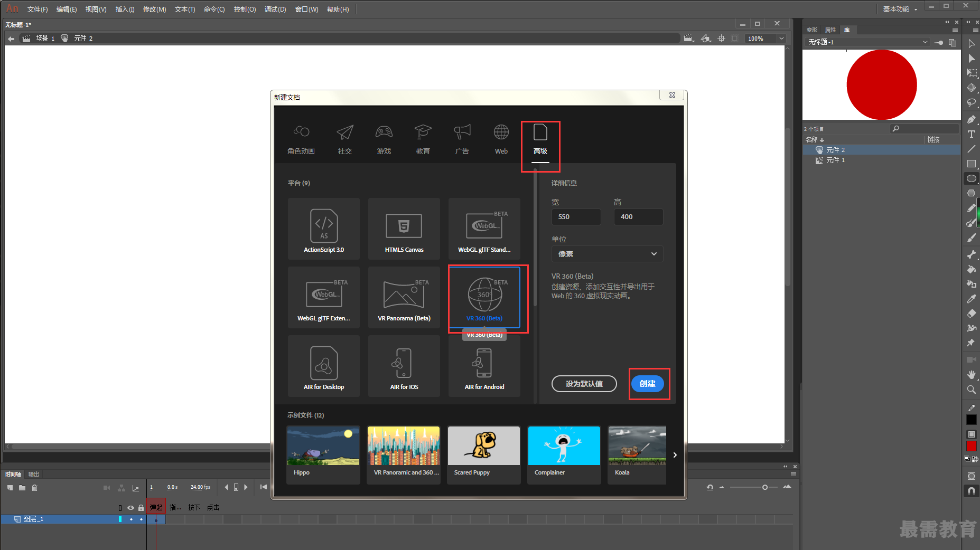The width and height of the screenshot is (980, 550).
Task: Open the edit scene dropdown icon
Action: coord(688,39)
